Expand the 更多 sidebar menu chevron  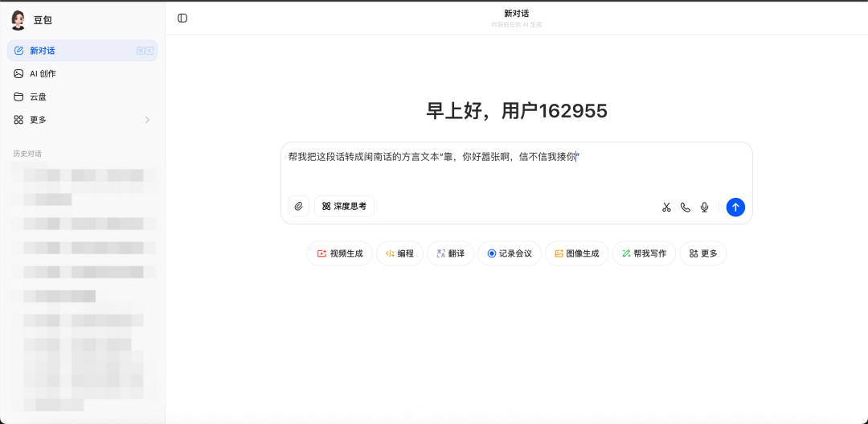(147, 120)
